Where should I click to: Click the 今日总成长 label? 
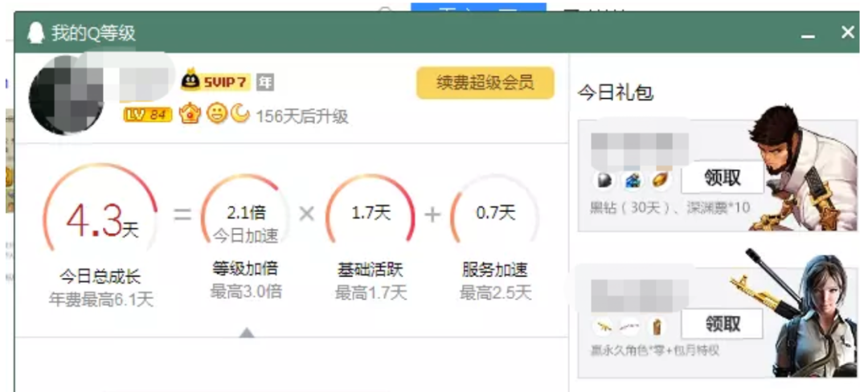tap(100, 276)
